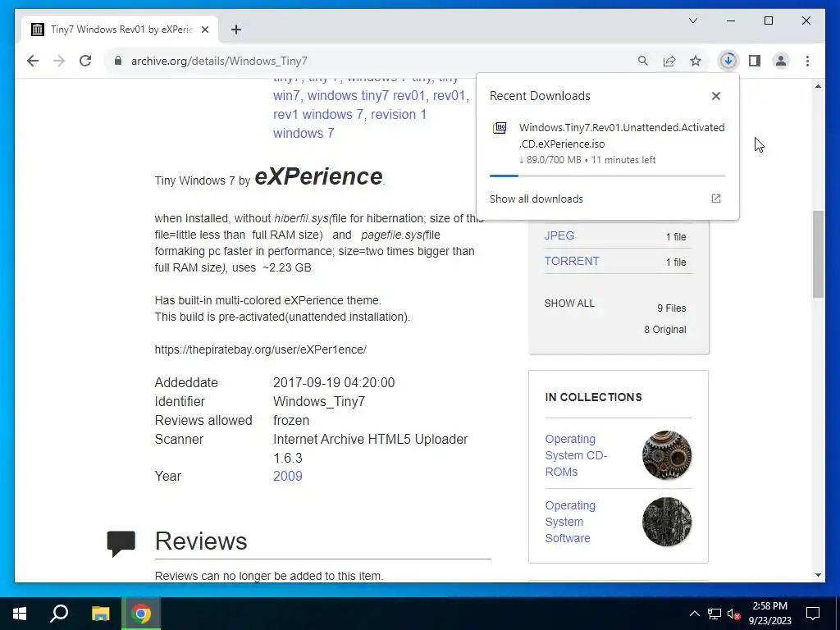
Task: Open the Windows Start menu
Action: pos(20,614)
